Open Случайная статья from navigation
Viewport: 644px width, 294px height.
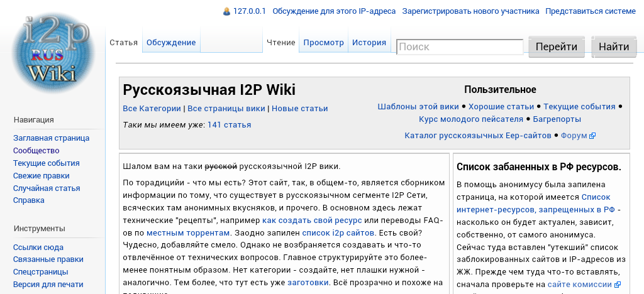pos(47,188)
